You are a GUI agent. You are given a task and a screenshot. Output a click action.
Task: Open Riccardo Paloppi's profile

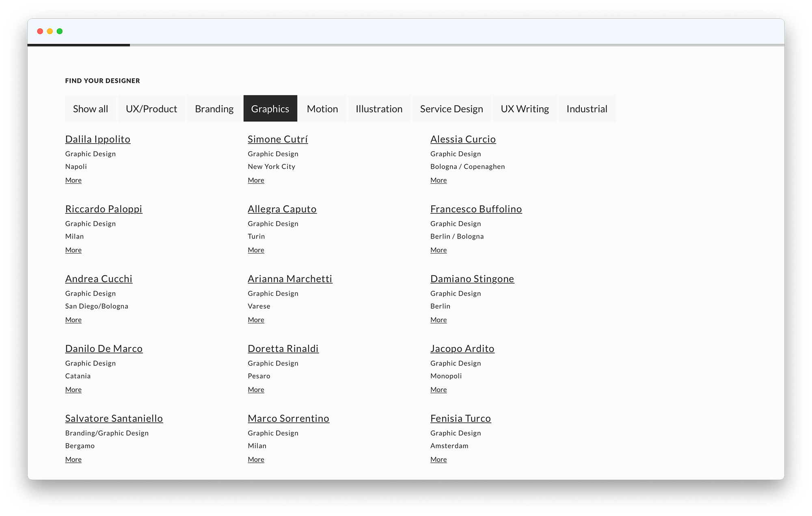[x=104, y=209]
